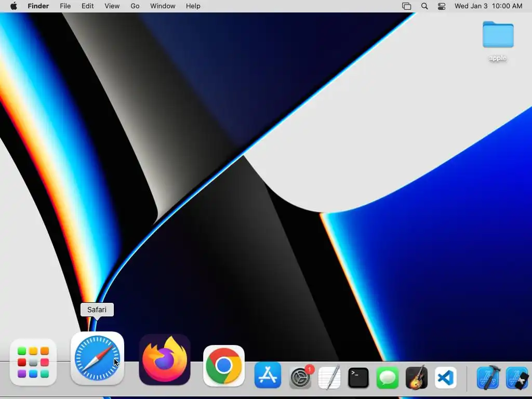Launch Safari from the Dock
The height and width of the screenshot is (399, 532).
pyautogui.click(x=97, y=358)
